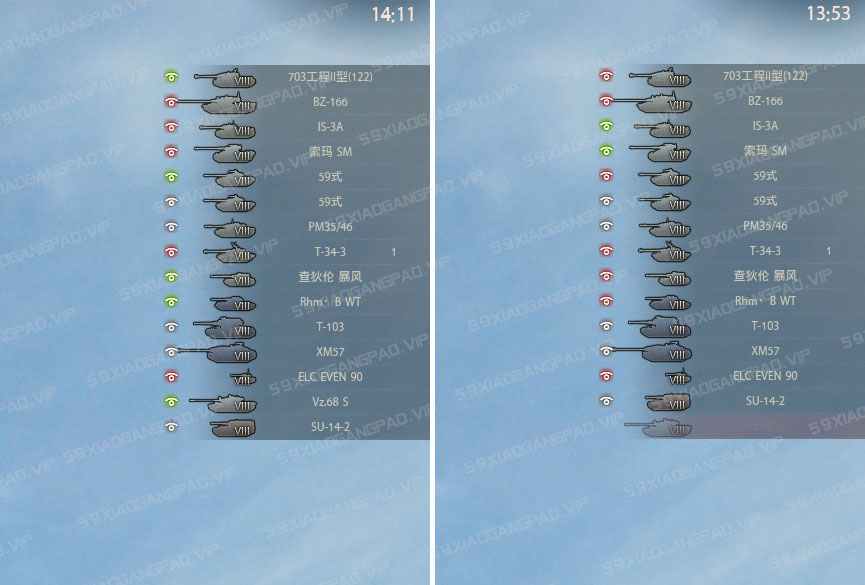
Task: Click the ELC EVEN 90 tank icon in the 14:11 list
Action: 243,378
